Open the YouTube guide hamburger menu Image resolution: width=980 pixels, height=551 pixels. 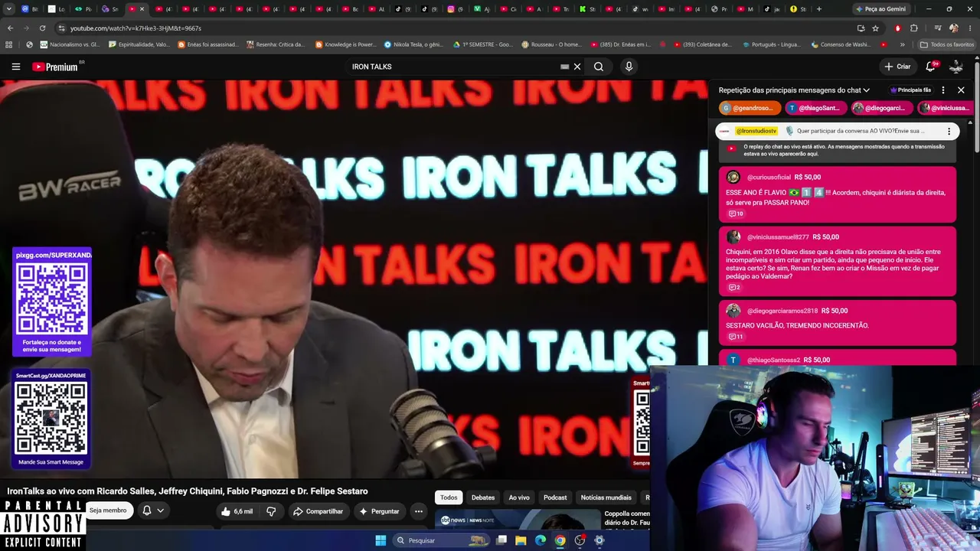(15, 67)
